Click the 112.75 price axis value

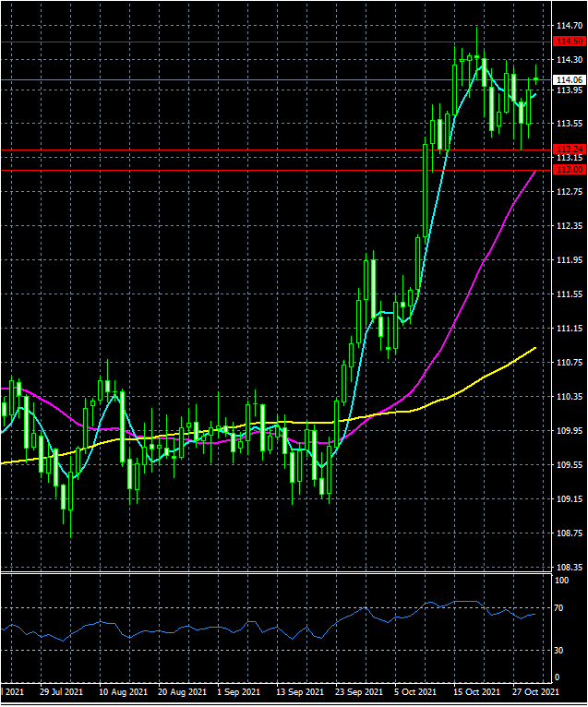(x=570, y=192)
